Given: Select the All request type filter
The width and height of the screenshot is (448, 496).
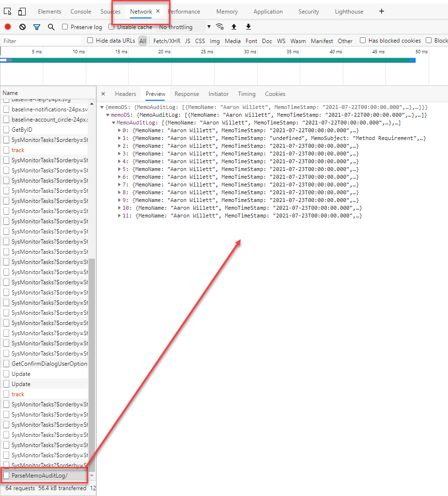Looking at the screenshot, I should pos(143,41).
